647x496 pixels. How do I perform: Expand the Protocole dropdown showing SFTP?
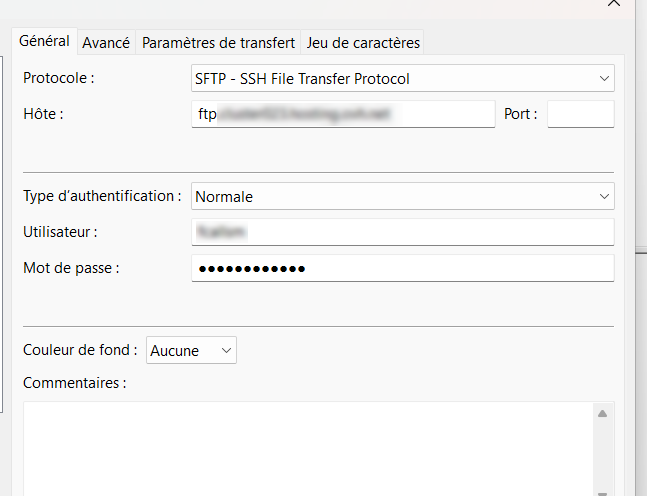402,78
